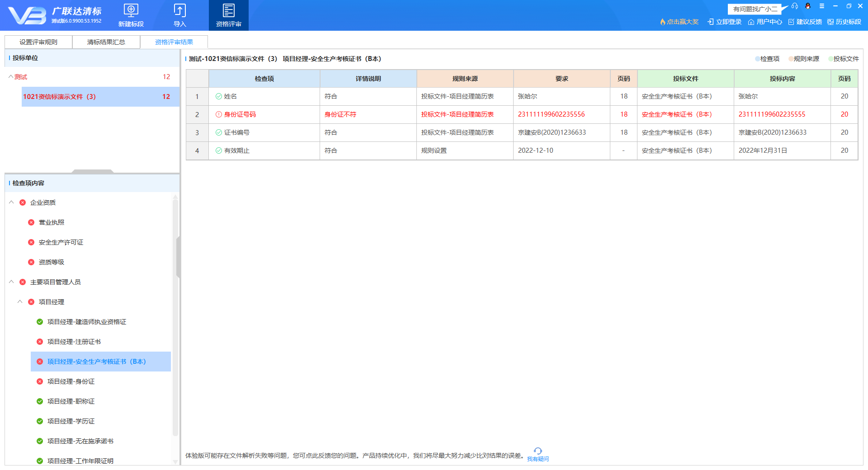The image size is (868, 470).
Task: Open 用户中心 user center
Action: click(765, 22)
